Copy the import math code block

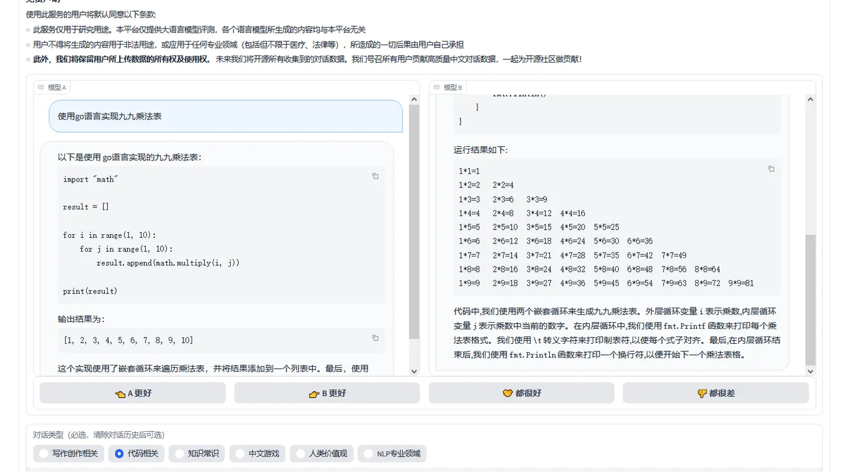(375, 177)
